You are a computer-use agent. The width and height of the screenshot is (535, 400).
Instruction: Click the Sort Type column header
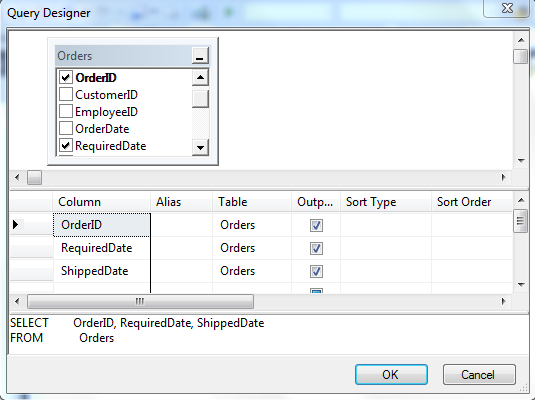click(386, 202)
